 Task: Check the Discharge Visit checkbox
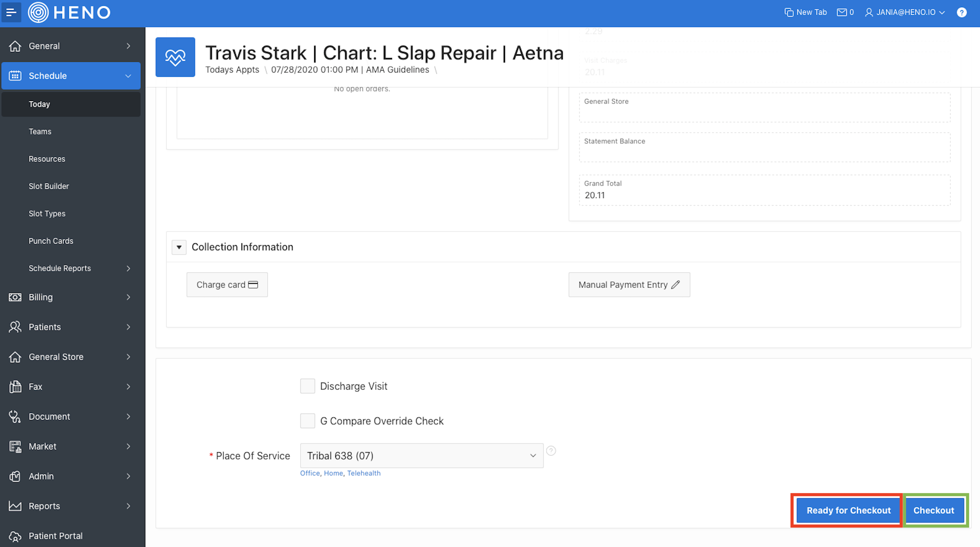click(307, 386)
